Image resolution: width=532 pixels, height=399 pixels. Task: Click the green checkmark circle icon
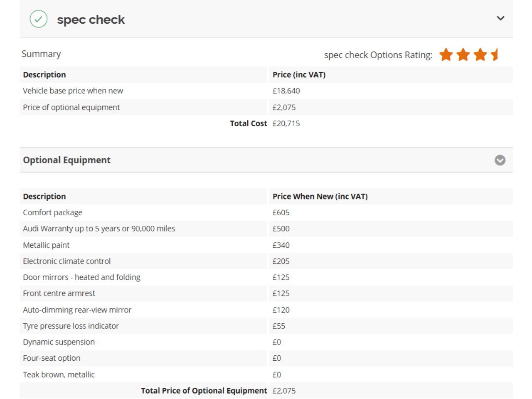pos(38,19)
